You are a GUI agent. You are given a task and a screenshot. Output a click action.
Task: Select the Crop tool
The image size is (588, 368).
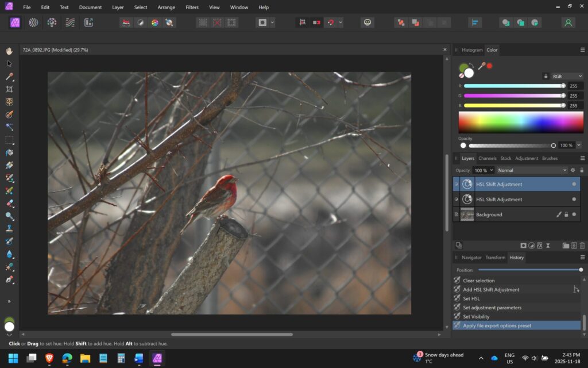[9, 89]
